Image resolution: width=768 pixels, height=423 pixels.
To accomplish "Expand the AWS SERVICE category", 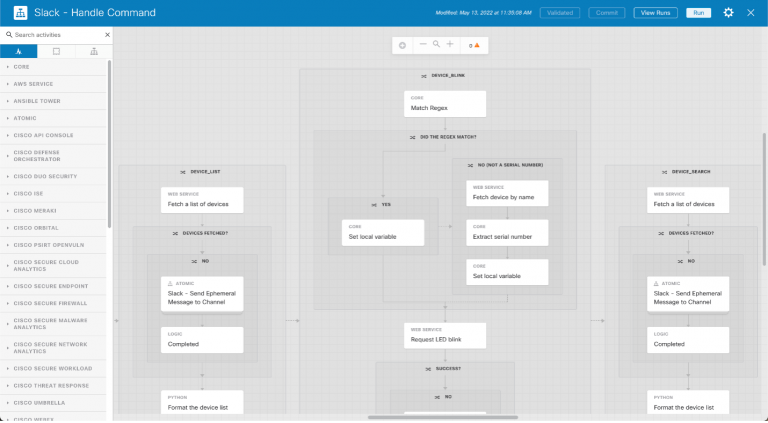I will point(32,84).
